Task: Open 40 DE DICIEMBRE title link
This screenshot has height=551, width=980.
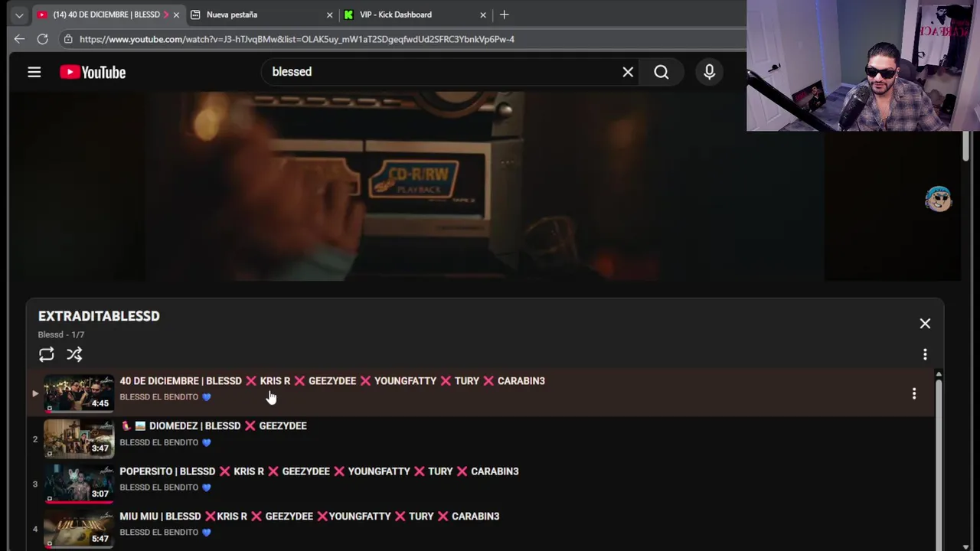Action: click(x=332, y=381)
